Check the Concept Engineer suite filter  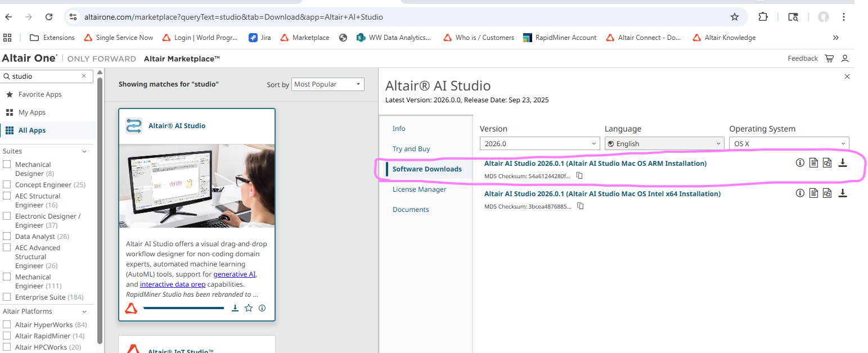(x=7, y=184)
